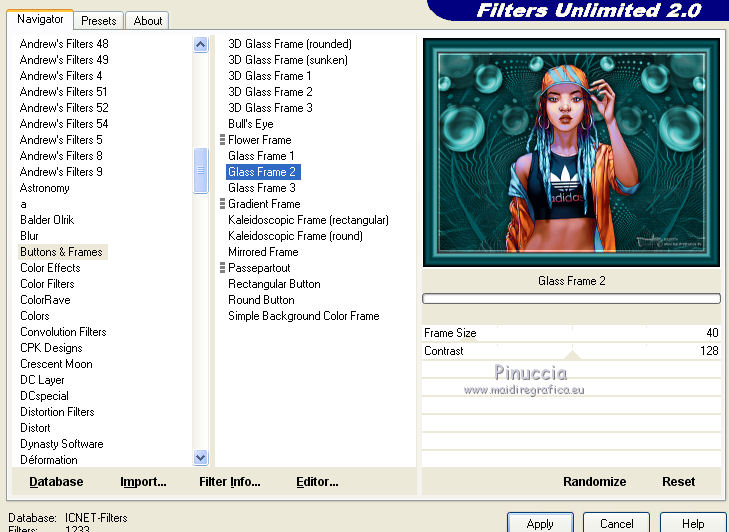The width and height of the screenshot is (729, 532).
Task: Select the DCspecial category
Action: tap(45, 396)
